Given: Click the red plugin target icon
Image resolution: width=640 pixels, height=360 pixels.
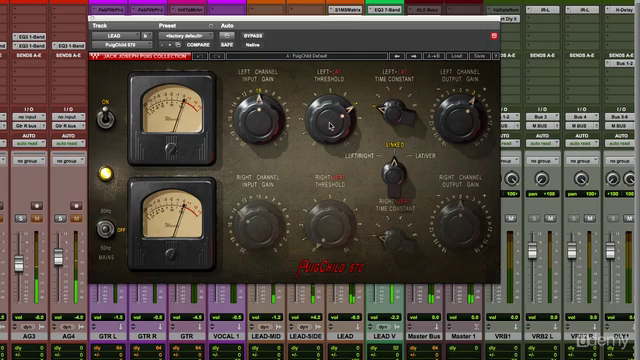Looking at the screenshot, I should (x=494, y=36).
